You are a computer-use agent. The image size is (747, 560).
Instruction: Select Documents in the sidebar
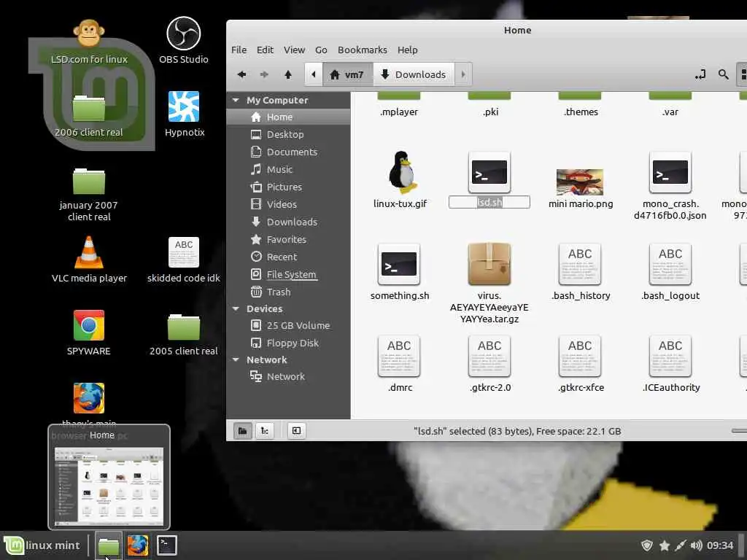pyautogui.click(x=288, y=152)
